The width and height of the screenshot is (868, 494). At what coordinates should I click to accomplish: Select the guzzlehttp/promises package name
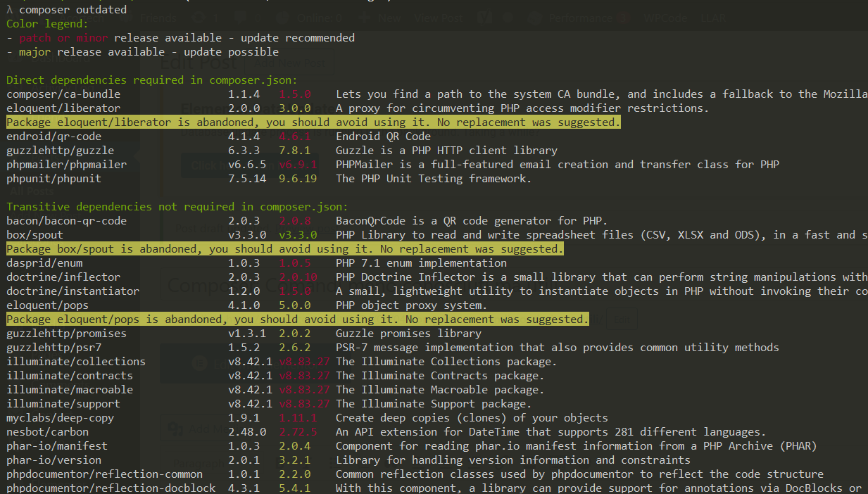pyautogui.click(x=66, y=334)
